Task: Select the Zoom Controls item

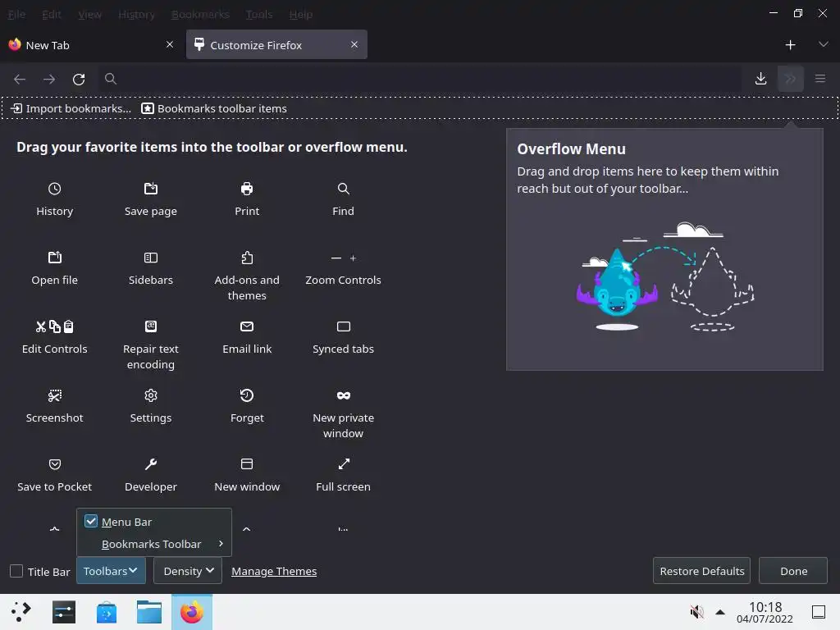Action: 343,268
